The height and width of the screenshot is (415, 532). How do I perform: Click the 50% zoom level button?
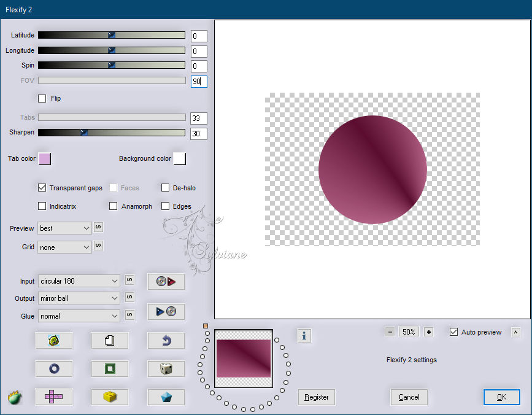click(x=409, y=332)
